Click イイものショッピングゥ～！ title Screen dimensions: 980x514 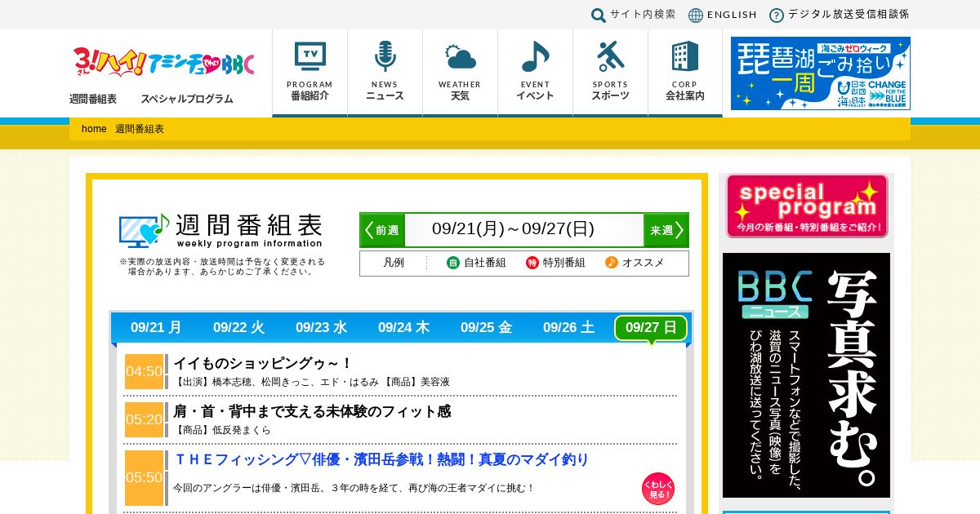click(263, 363)
